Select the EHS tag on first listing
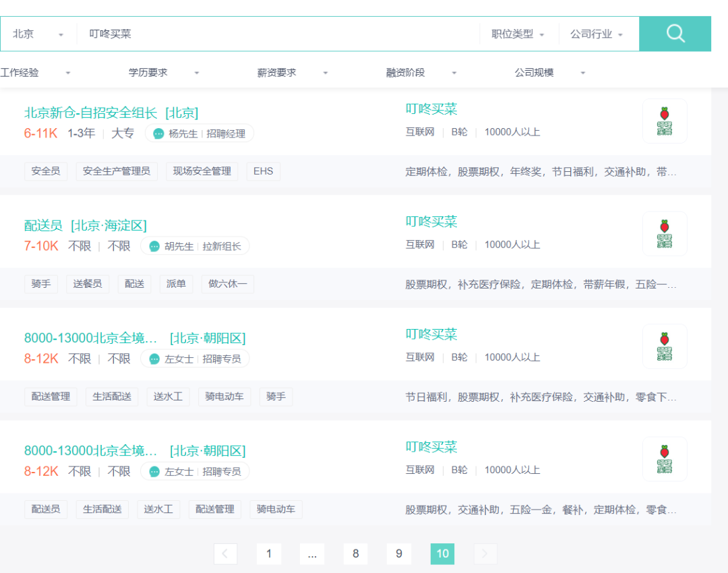This screenshot has height=573, width=728. tap(263, 171)
